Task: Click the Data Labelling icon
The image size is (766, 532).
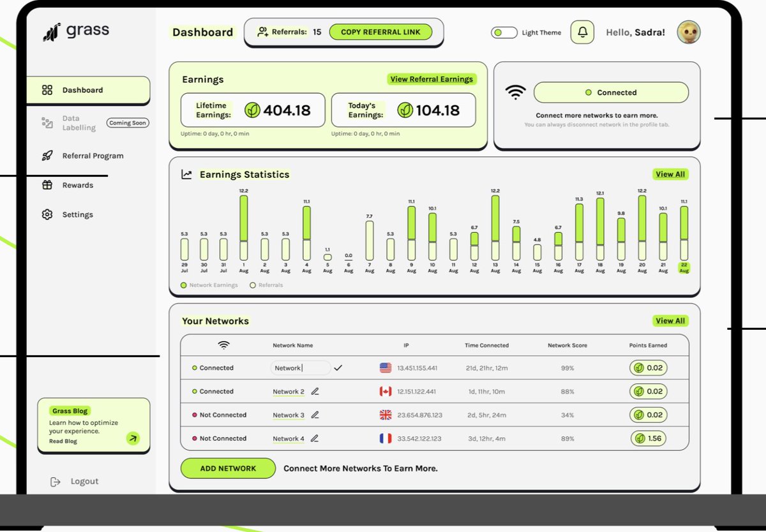Action: (47, 122)
